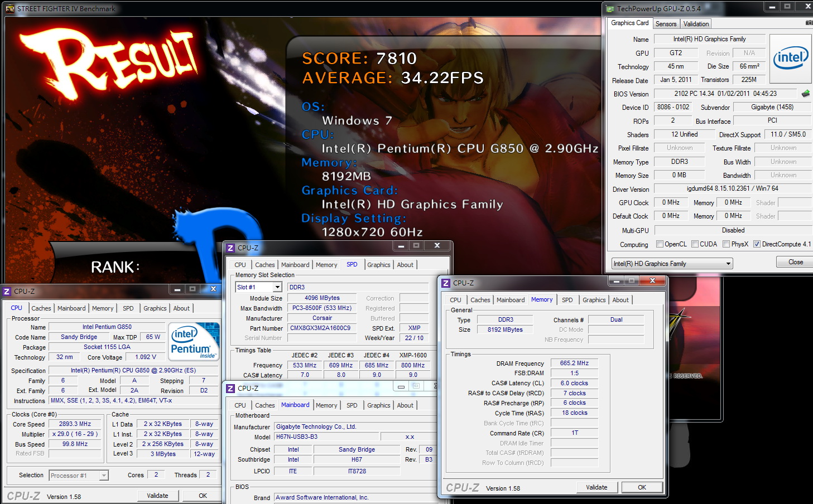Click the CPU-Z title icon of the Mainboard-tab window
813x504 pixels.
230,388
